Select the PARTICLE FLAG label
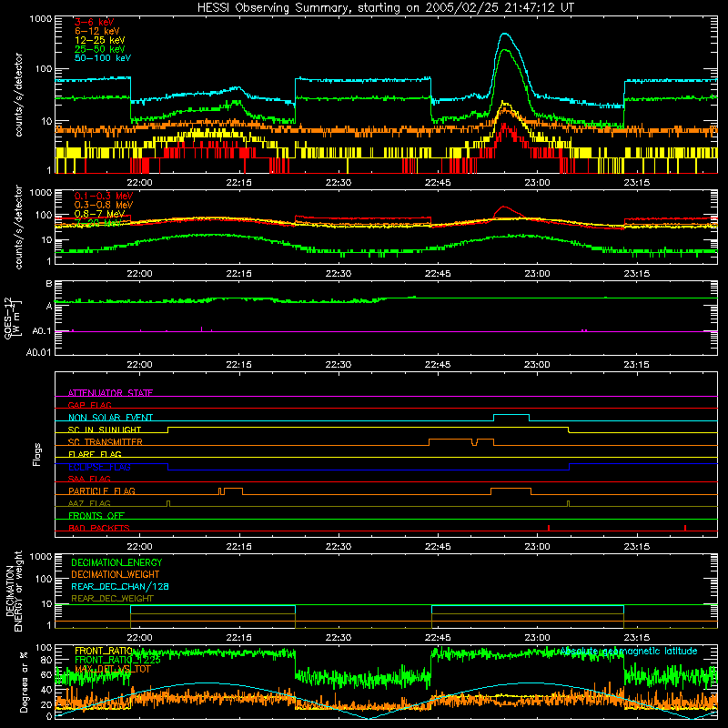 click(102, 490)
